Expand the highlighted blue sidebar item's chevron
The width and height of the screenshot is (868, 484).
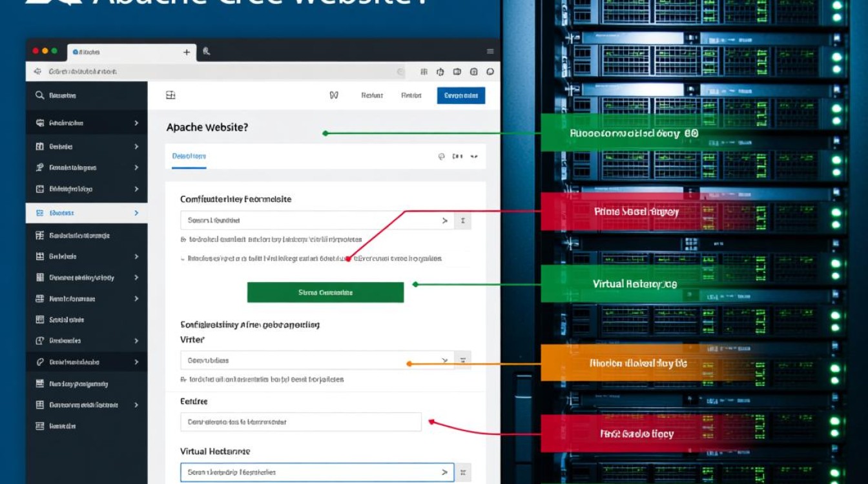point(136,213)
